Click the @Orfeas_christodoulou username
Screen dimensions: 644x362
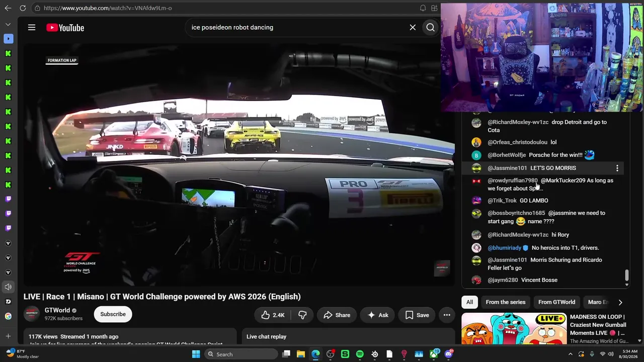pos(517,142)
